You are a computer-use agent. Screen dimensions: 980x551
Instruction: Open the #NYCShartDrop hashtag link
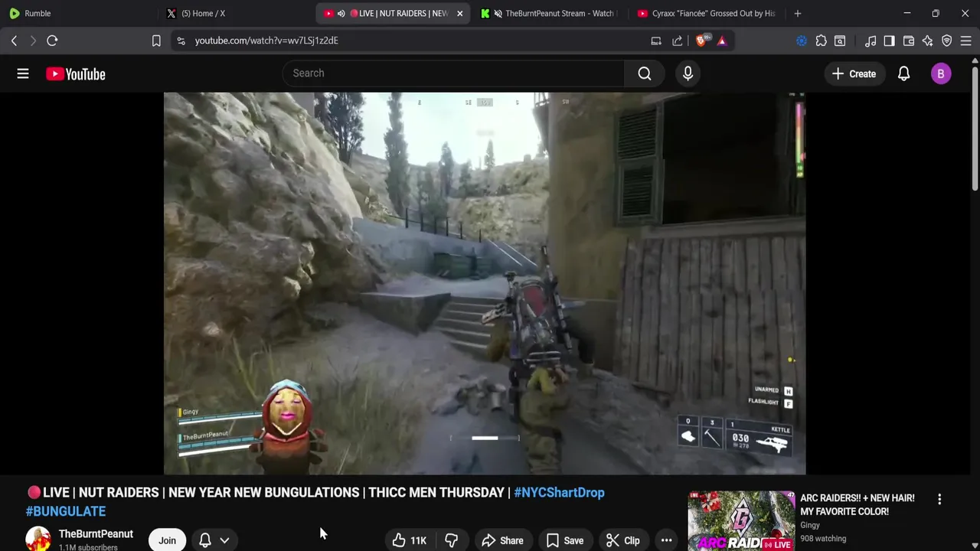pos(559,493)
